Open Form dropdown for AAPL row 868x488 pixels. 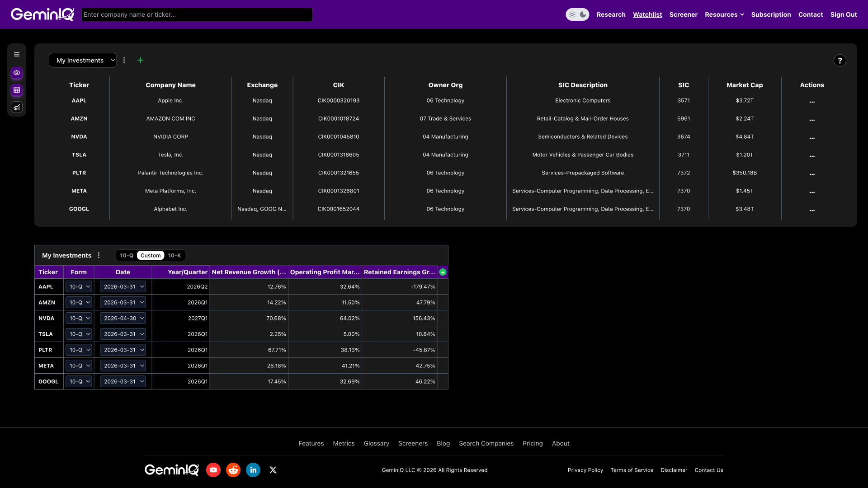79,286
